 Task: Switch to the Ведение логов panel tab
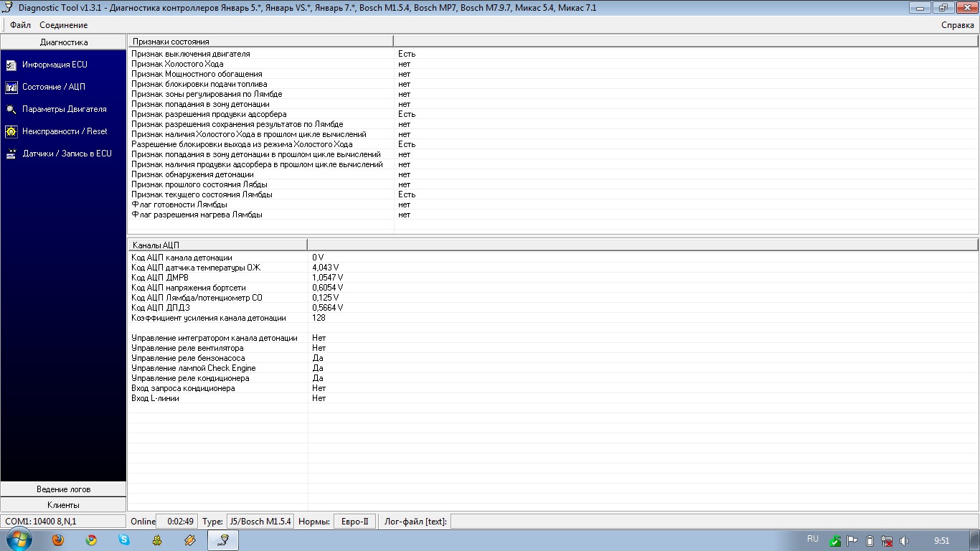tap(63, 489)
